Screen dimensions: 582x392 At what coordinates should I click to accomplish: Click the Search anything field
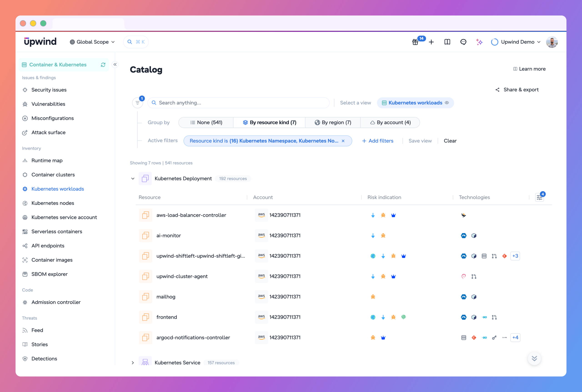(238, 103)
